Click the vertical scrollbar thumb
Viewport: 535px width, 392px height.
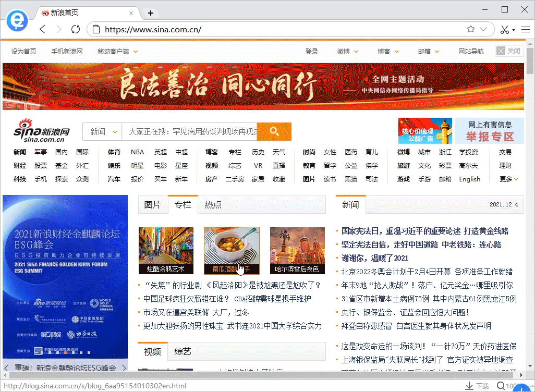[x=530, y=60]
